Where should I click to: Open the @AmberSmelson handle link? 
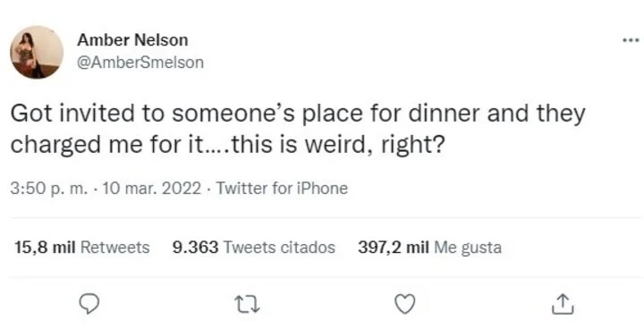point(140,63)
